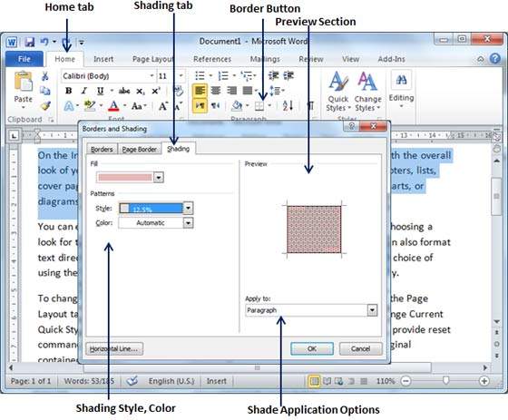Screen dimensions: 508x420
Task: Toggle Insert mode in status bar
Action: [217, 381]
